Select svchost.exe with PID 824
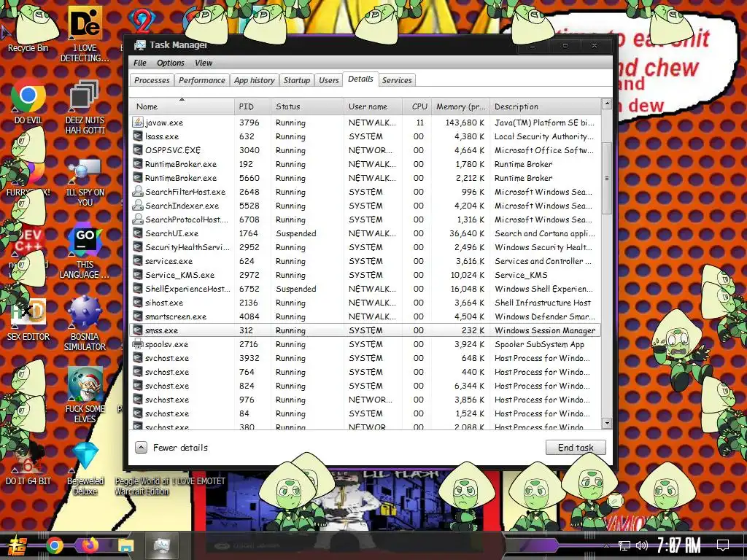The height and width of the screenshot is (560, 747). click(365, 385)
